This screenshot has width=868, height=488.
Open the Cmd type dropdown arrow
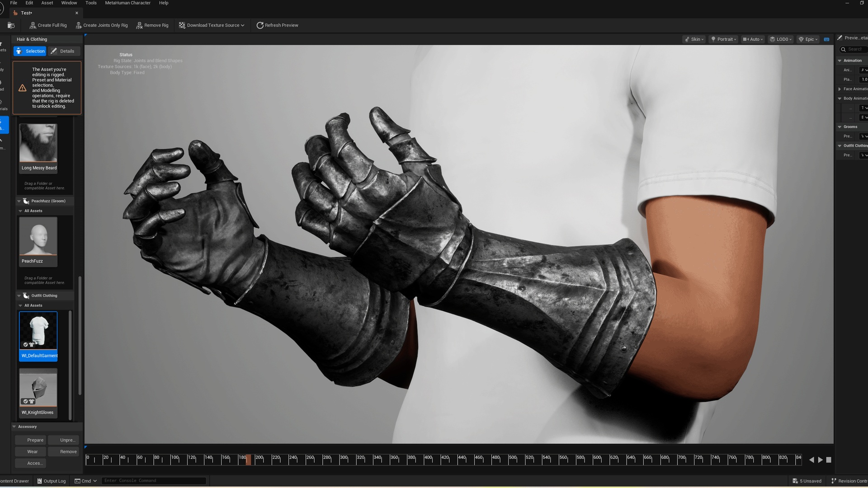tap(95, 481)
